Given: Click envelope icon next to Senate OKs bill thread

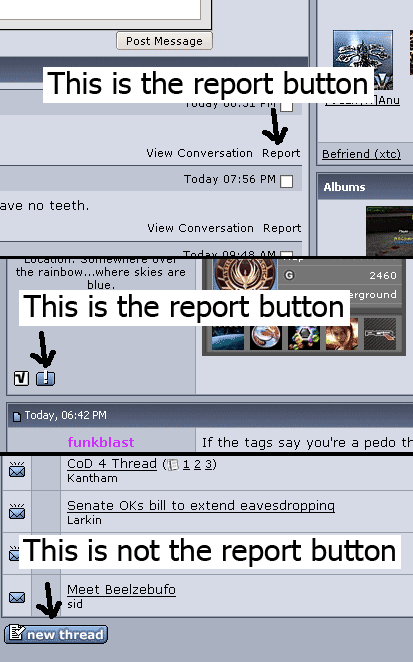Looking at the screenshot, I should [x=17, y=512].
